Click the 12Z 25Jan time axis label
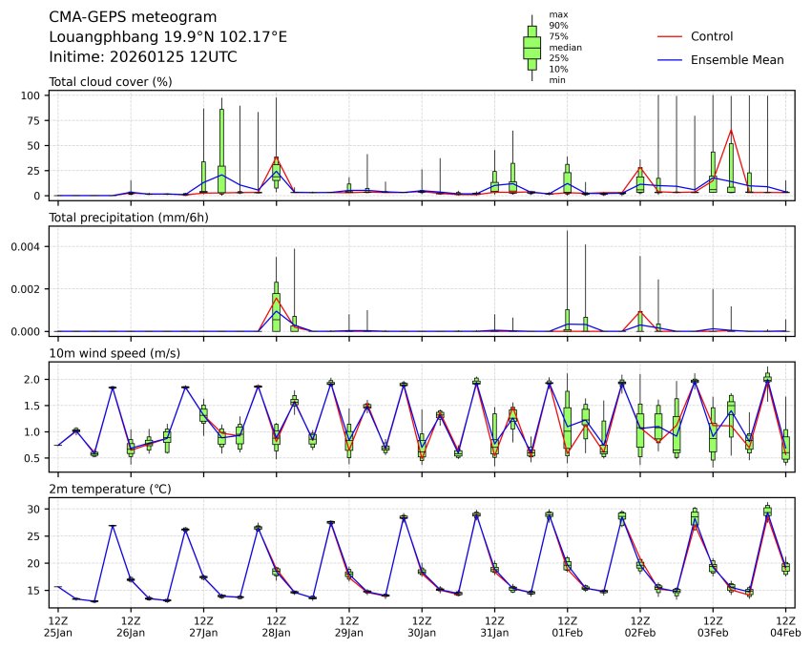 coord(57,626)
